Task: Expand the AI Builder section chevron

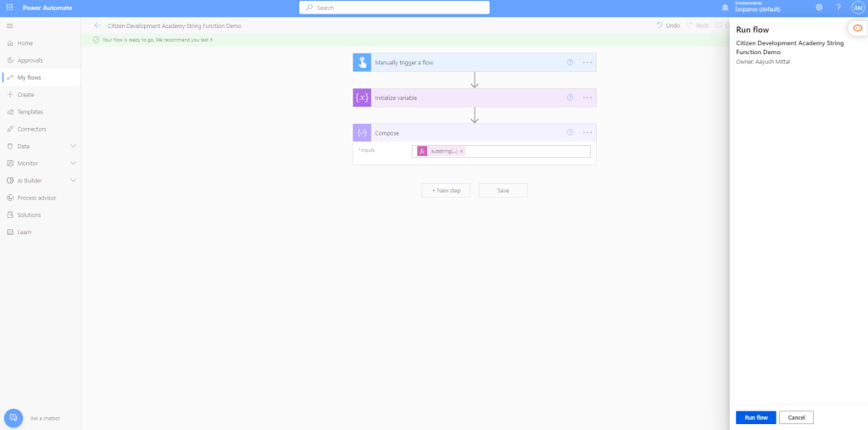Action: coord(73,181)
